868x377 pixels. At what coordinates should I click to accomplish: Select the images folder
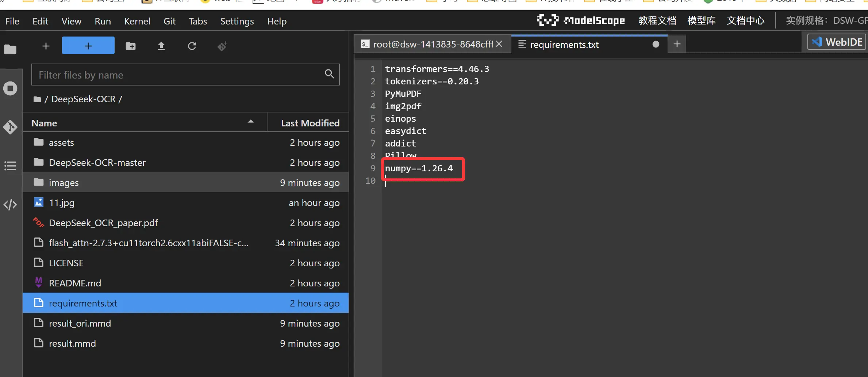[x=186, y=183]
